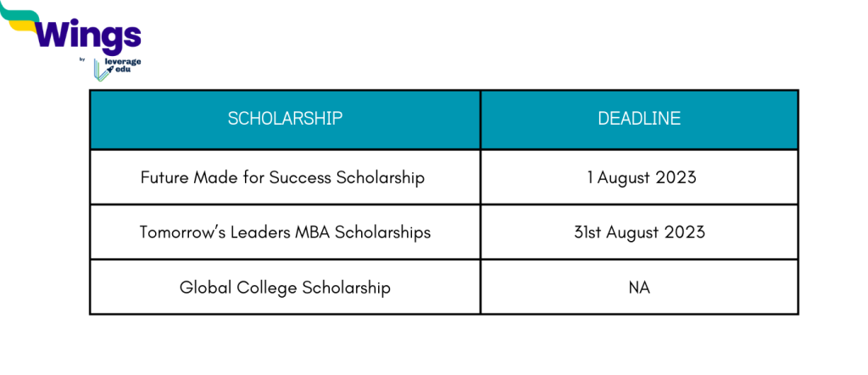
Task: Open Future Made for Success Scholarship entry
Action: click(x=282, y=178)
